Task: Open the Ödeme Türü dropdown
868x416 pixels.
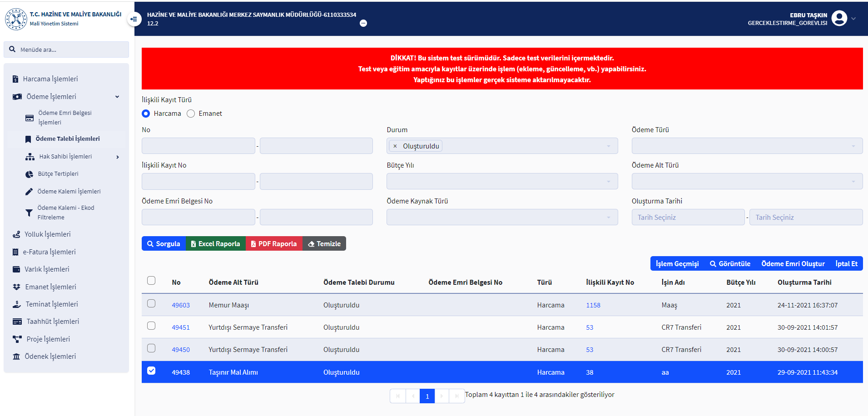Action: 747,146
